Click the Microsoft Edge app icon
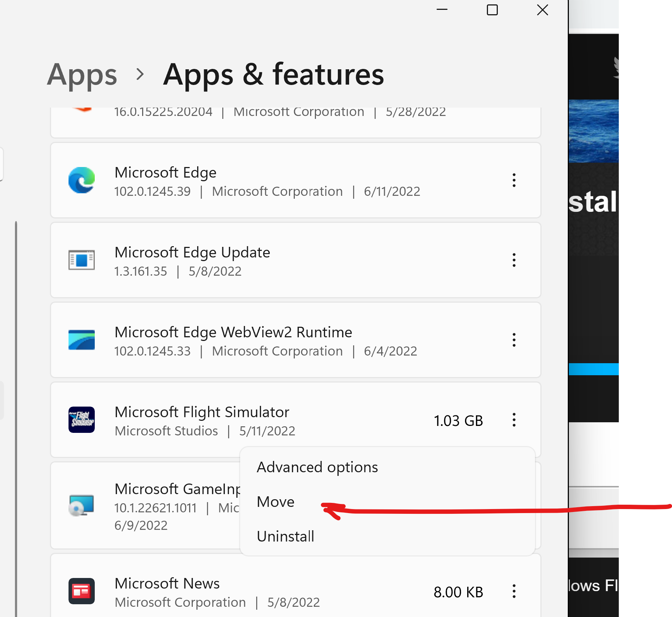Screen dimensions: 672x617 82,180
